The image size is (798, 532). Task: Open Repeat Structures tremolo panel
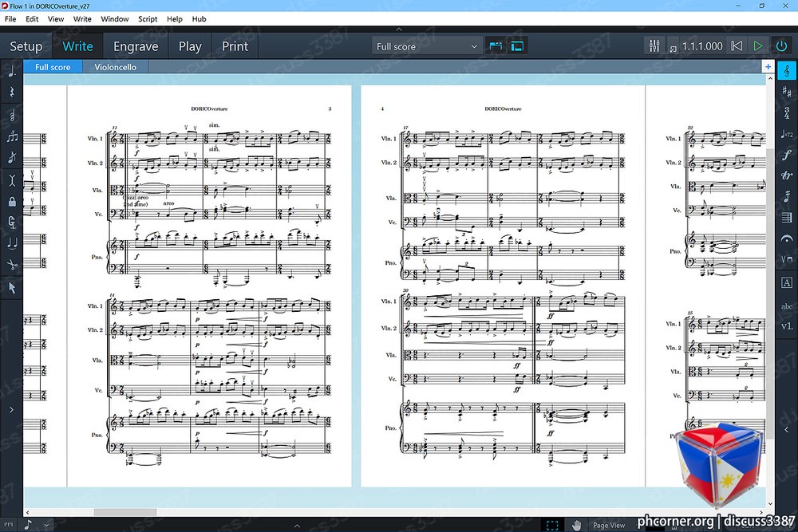point(786,196)
